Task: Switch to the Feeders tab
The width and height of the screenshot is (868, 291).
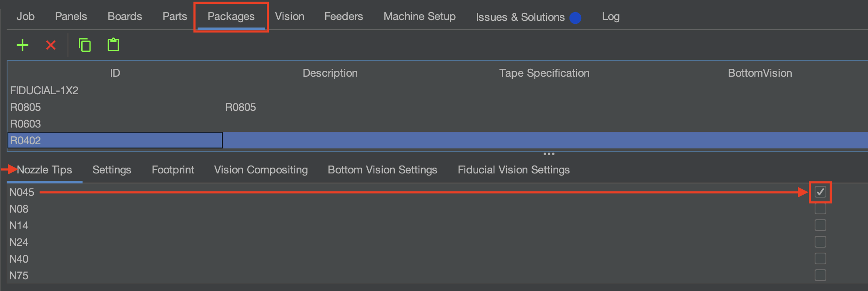Action: [344, 17]
